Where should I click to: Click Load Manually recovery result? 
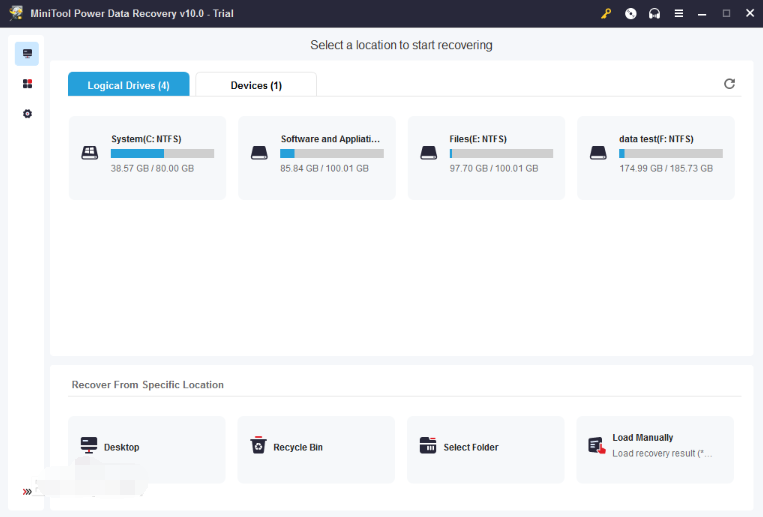pos(655,445)
